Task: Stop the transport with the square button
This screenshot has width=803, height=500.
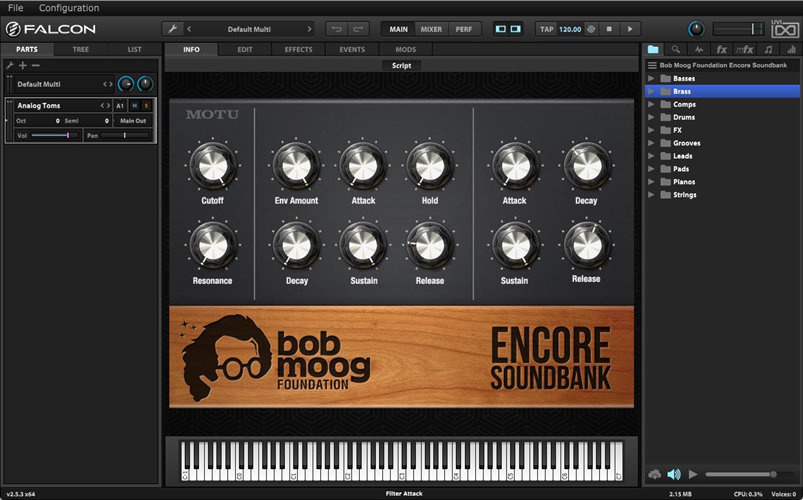Action: (x=609, y=29)
